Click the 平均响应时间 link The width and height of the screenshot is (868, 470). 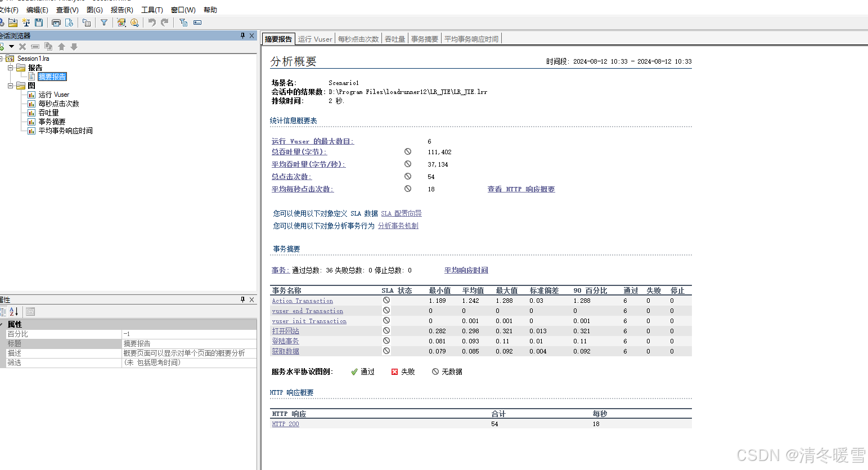(466, 270)
